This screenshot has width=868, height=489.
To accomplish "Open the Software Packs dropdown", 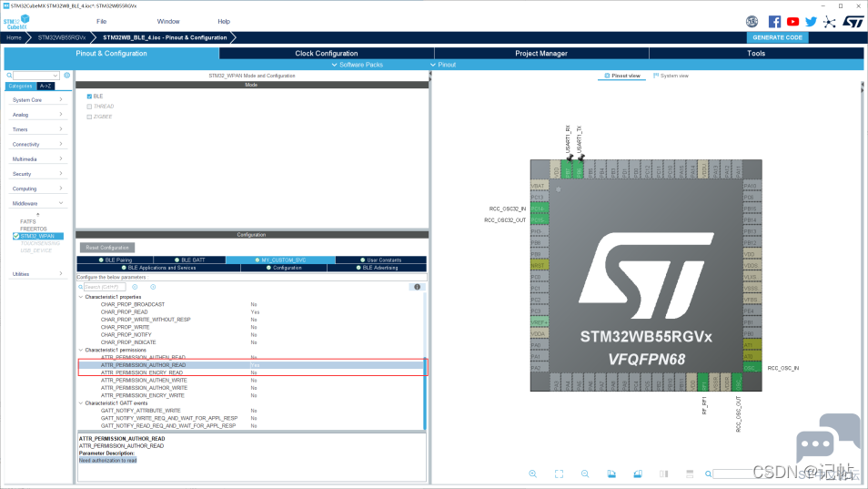I will pos(357,65).
